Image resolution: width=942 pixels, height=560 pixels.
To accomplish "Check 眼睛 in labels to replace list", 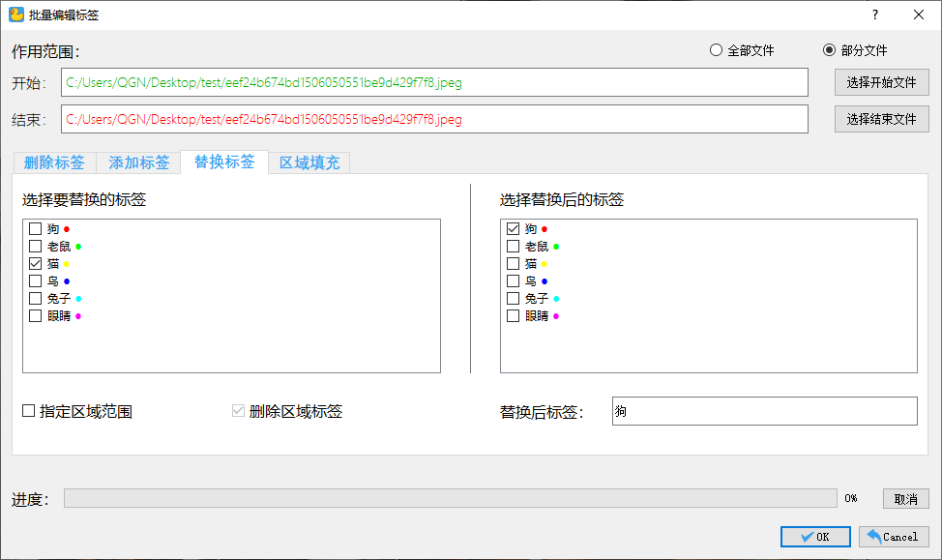I will pos(36,316).
